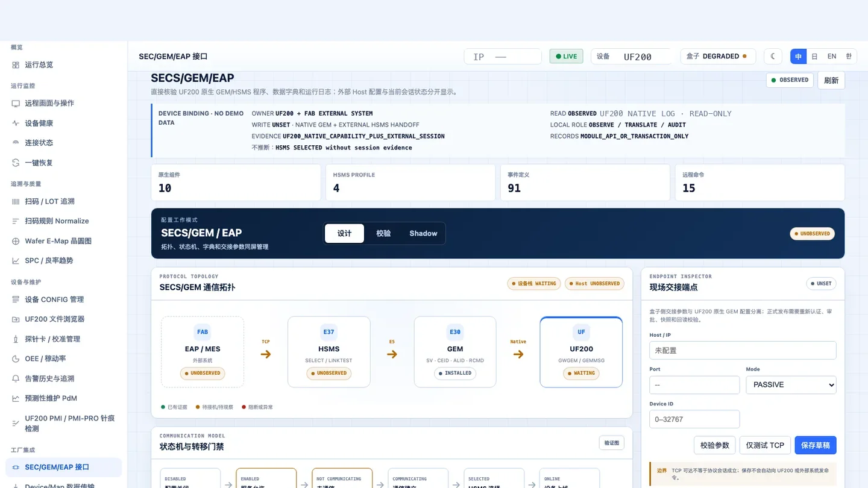Click the 保存草稿 button

[816, 445]
